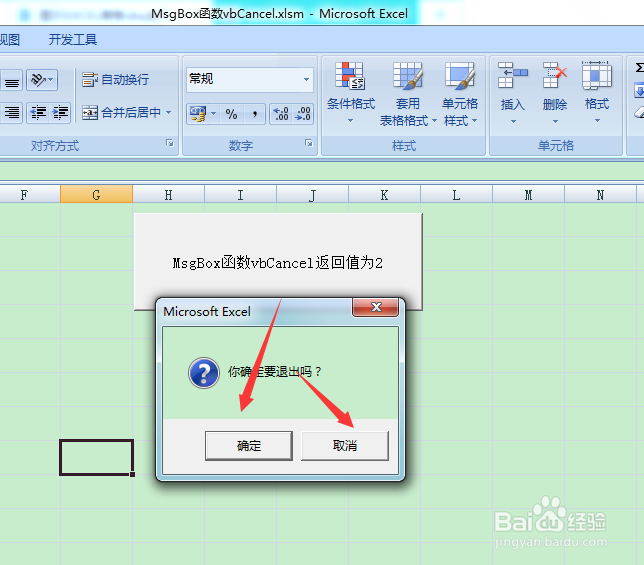Click the 插入 insert cells icon
The image size is (644, 565).
point(513,76)
